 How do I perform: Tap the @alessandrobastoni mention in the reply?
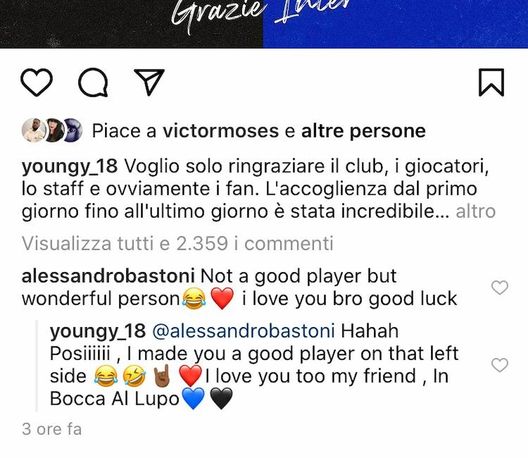(243, 331)
